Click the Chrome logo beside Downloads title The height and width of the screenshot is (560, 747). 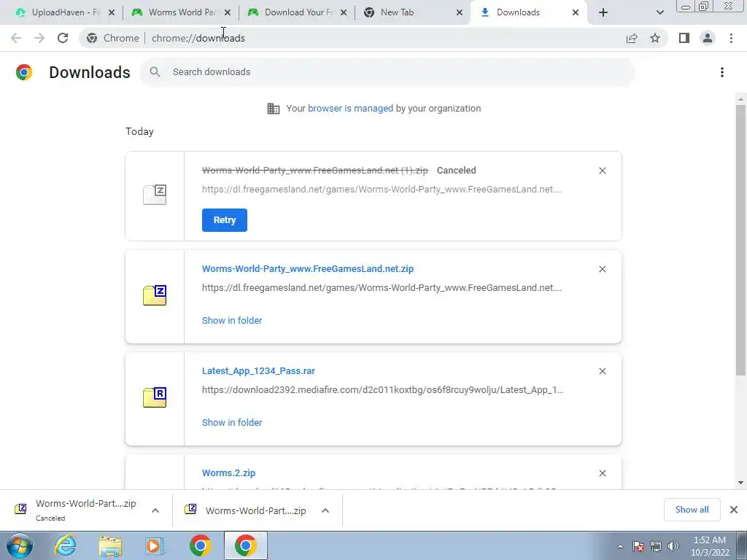coord(24,72)
